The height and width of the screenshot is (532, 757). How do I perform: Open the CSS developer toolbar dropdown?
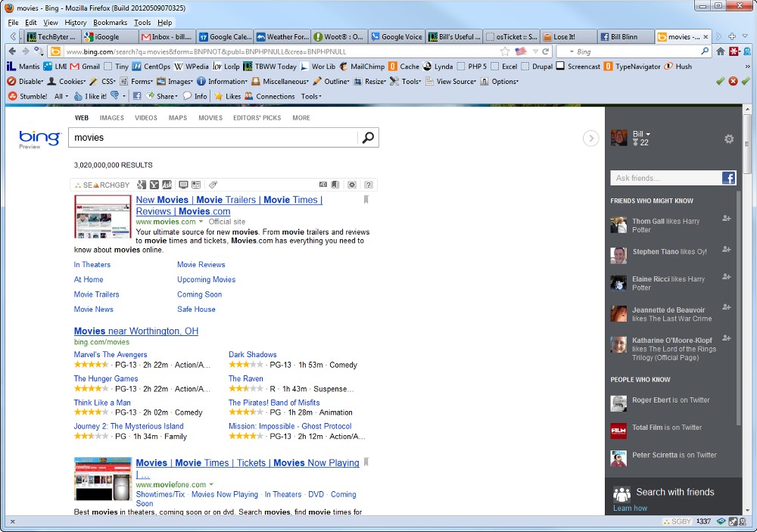click(103, 81)
